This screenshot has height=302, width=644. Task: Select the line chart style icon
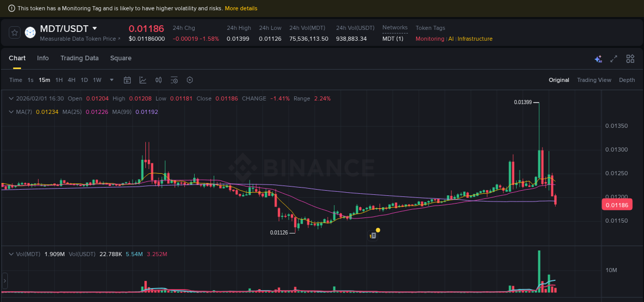pyautogui.click(x=143, y=80)
